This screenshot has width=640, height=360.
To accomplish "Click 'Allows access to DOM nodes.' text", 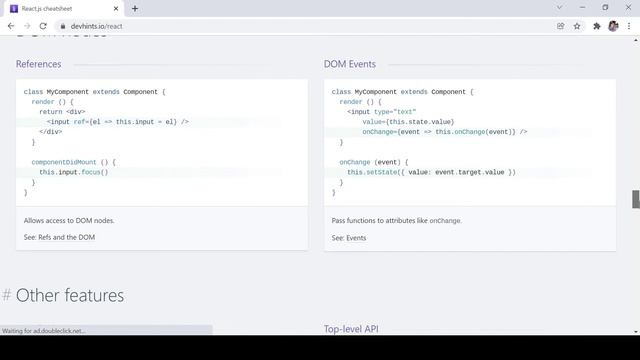I will [69, 220].
